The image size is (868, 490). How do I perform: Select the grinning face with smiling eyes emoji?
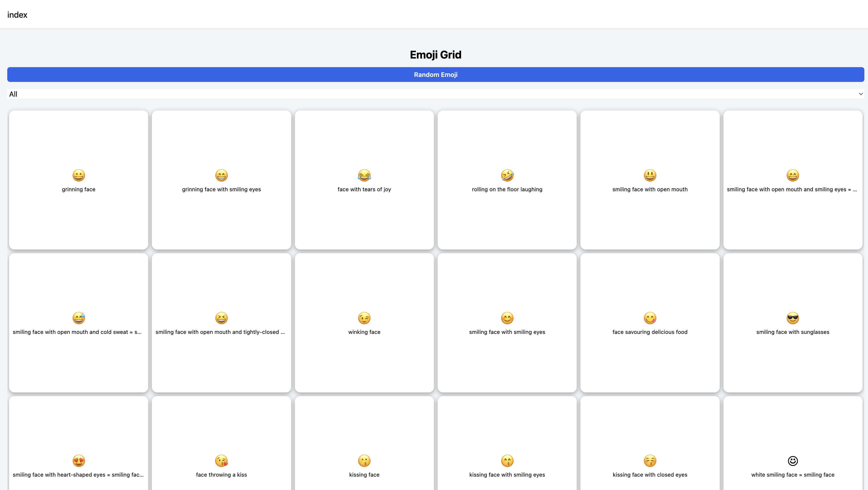point(221,175)
